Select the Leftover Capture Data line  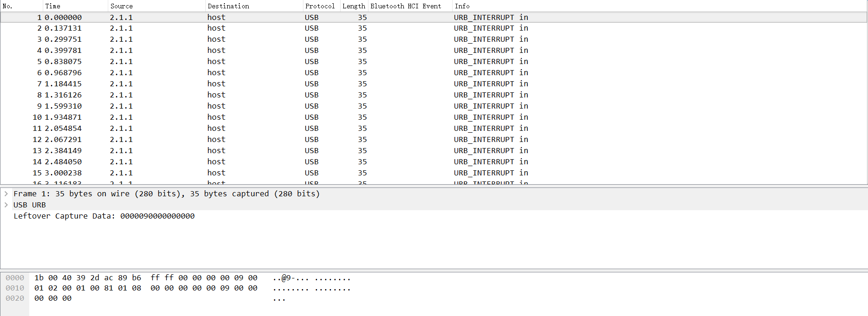click(104, 216)
